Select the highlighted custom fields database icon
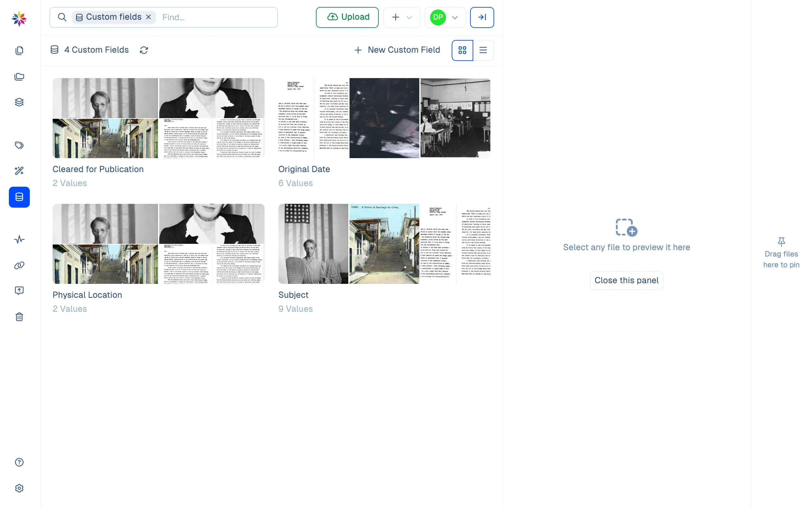This screenshot has width=812, height=508. point(19,197)
